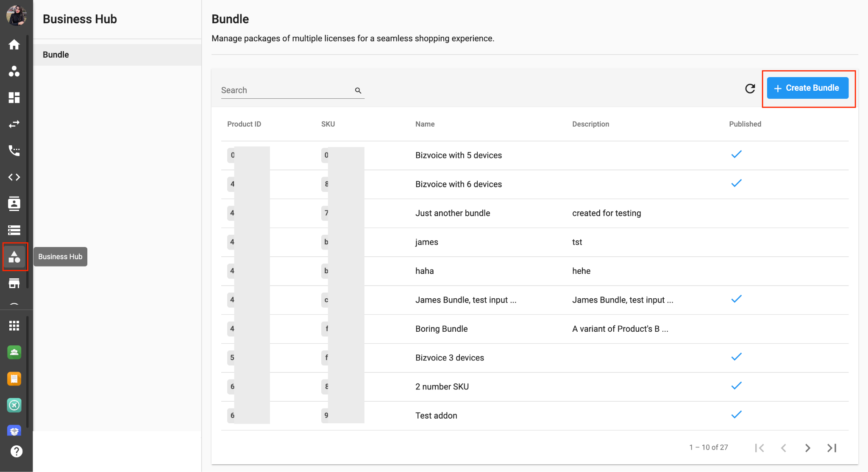Viewport: 868px width, 472px height.
Task: Open the Test addon row
Action: tap(534, 416)
